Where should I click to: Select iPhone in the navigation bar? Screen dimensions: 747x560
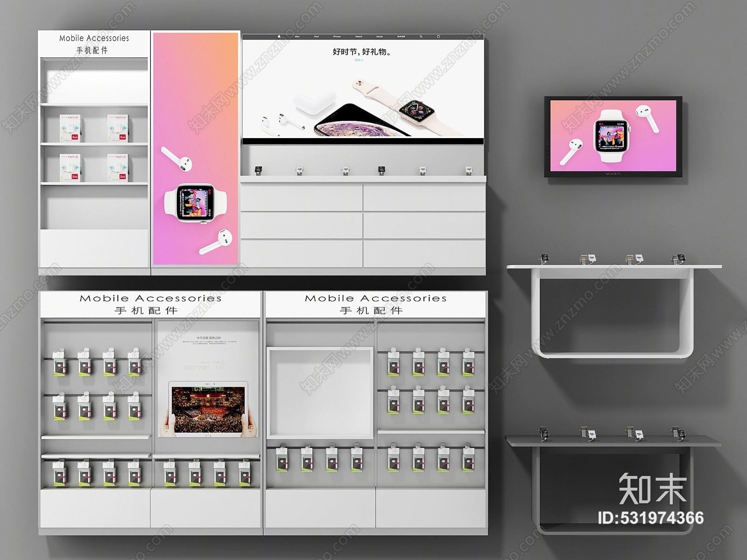tap(337, 36)
